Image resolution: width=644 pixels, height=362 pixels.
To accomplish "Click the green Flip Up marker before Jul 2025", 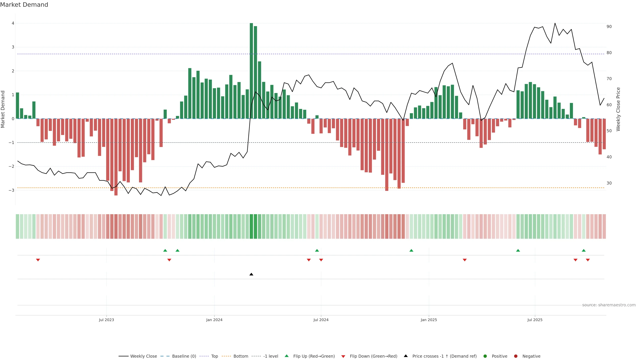I will (518, 250).
